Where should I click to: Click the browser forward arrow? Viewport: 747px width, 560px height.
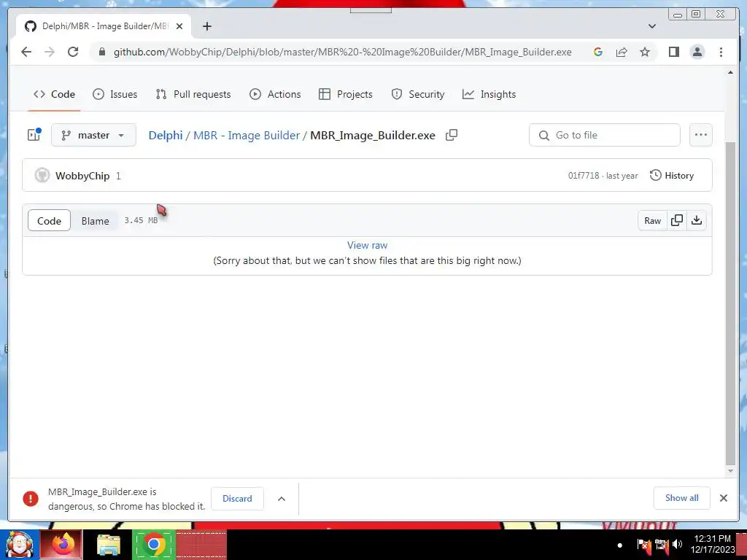(x=50, y=52)
